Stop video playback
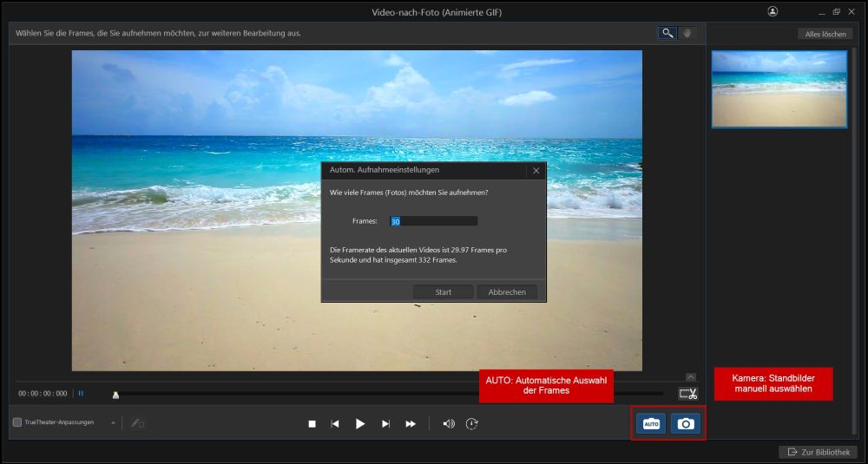Image resolution: width=868 pixels, height=464 pixels. (x=312, y=423)
